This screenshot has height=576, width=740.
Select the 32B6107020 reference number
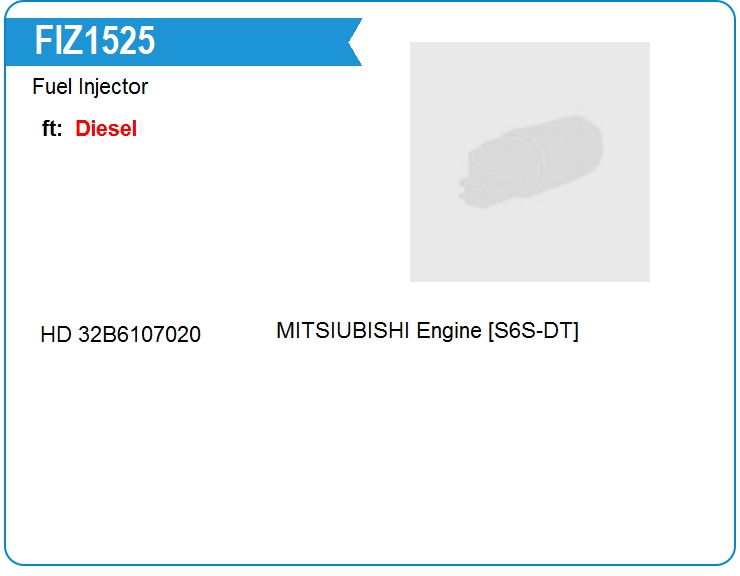pos(139,335)
